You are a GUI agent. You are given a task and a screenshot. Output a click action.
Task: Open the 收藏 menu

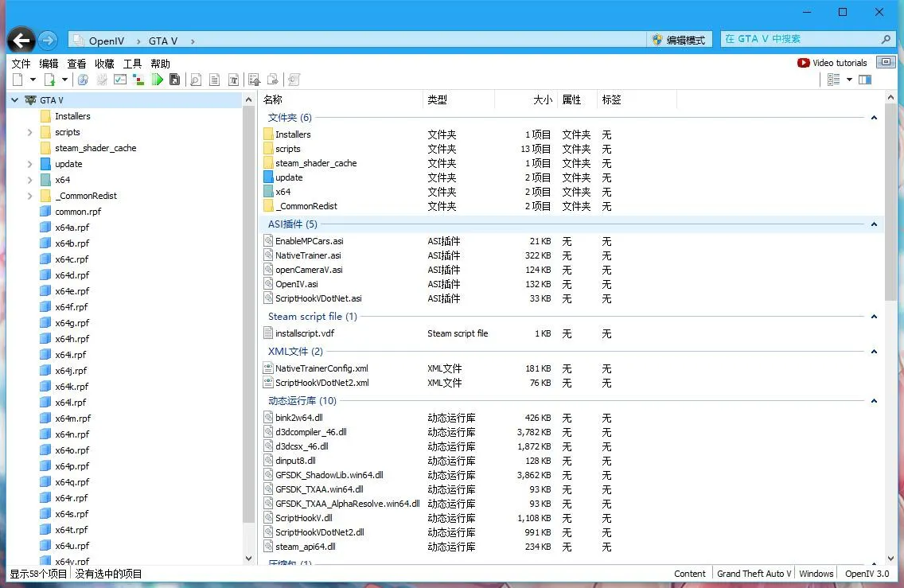click(104, 64)
